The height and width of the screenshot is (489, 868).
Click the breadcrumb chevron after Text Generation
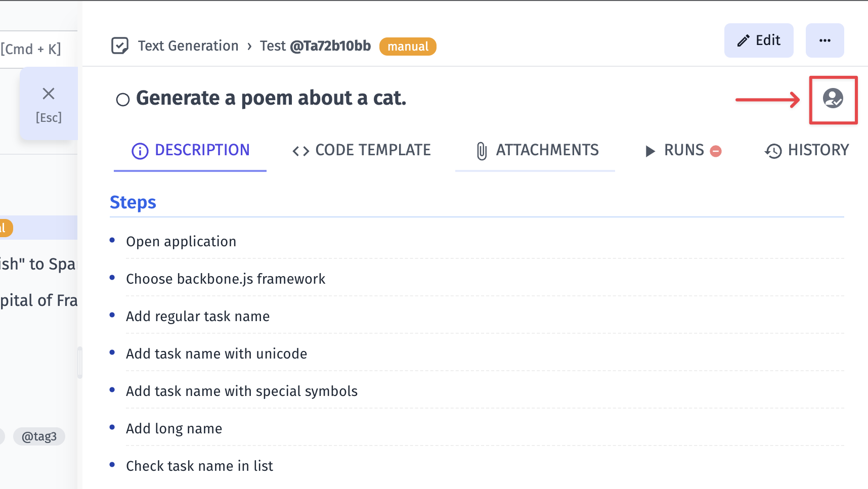[249, 47]
